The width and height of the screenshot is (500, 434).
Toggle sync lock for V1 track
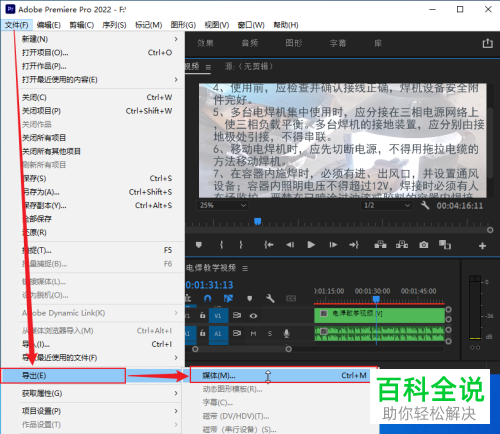(237, 315)
